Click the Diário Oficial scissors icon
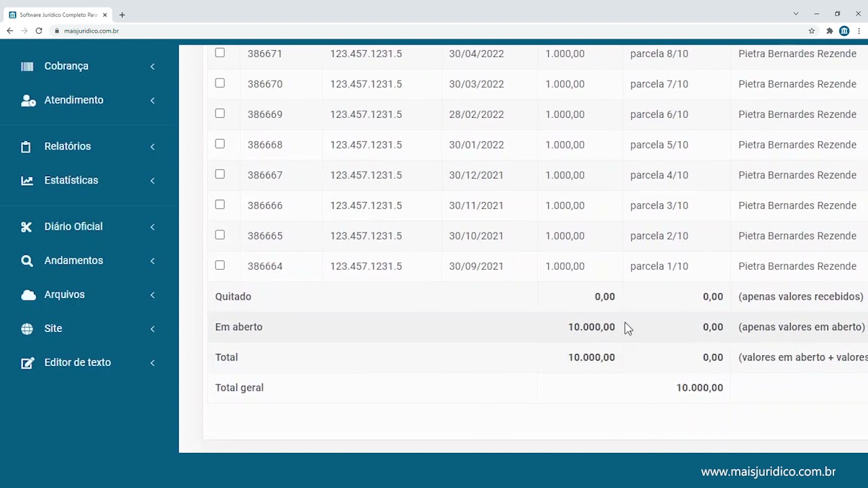This screenshot has height=488, width=868. (x=26, y=226)
